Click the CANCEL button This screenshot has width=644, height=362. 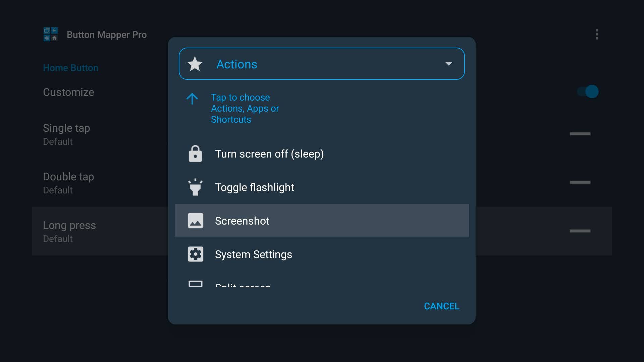click(x=441, y=306)
